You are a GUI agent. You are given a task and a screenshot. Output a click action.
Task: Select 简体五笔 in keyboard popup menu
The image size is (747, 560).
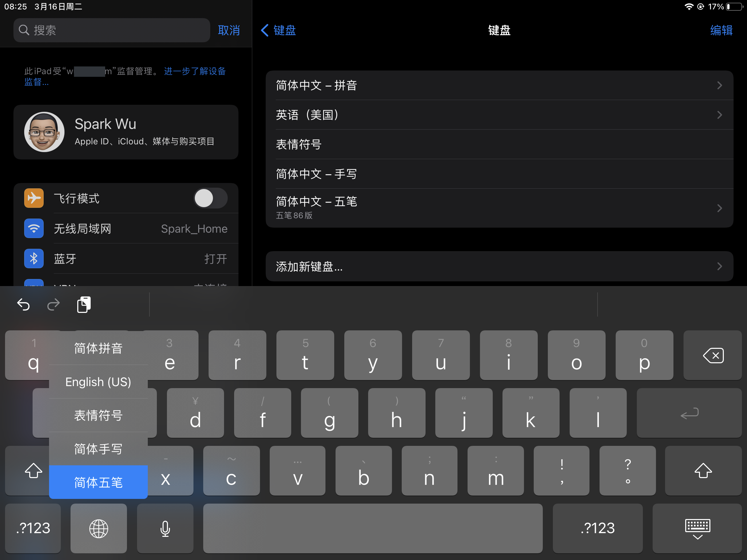(98, 482)
